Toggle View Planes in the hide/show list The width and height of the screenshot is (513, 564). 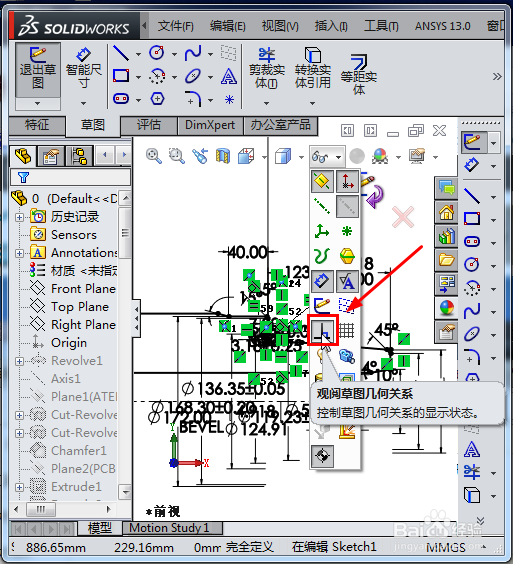(x=322, y=181)
